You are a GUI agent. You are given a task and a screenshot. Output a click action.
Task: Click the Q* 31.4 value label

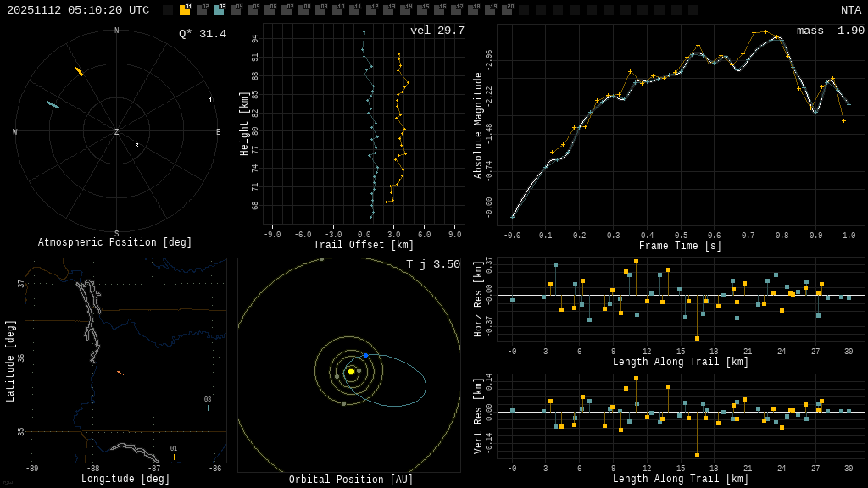[203, 34]
